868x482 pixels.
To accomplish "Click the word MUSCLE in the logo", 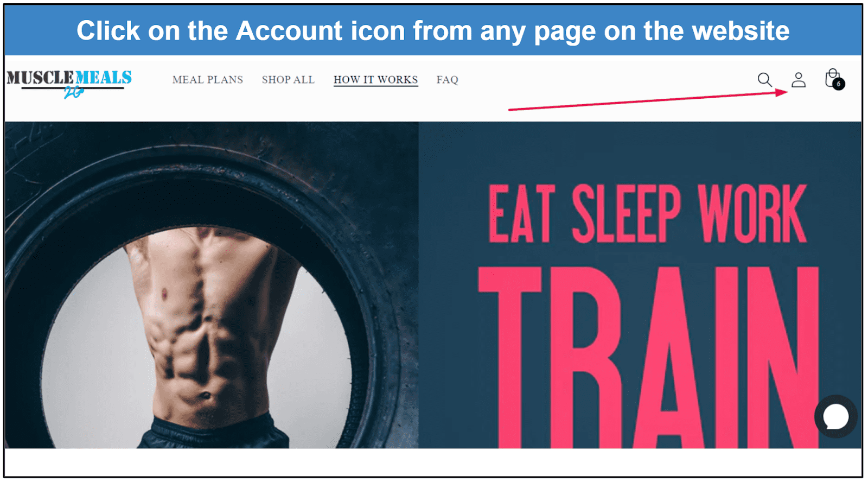I will [40, 78].
